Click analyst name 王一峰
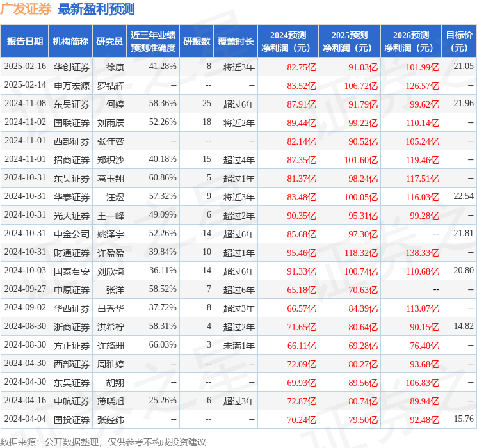This screenshot has height=448, width=477. [110, 215]
